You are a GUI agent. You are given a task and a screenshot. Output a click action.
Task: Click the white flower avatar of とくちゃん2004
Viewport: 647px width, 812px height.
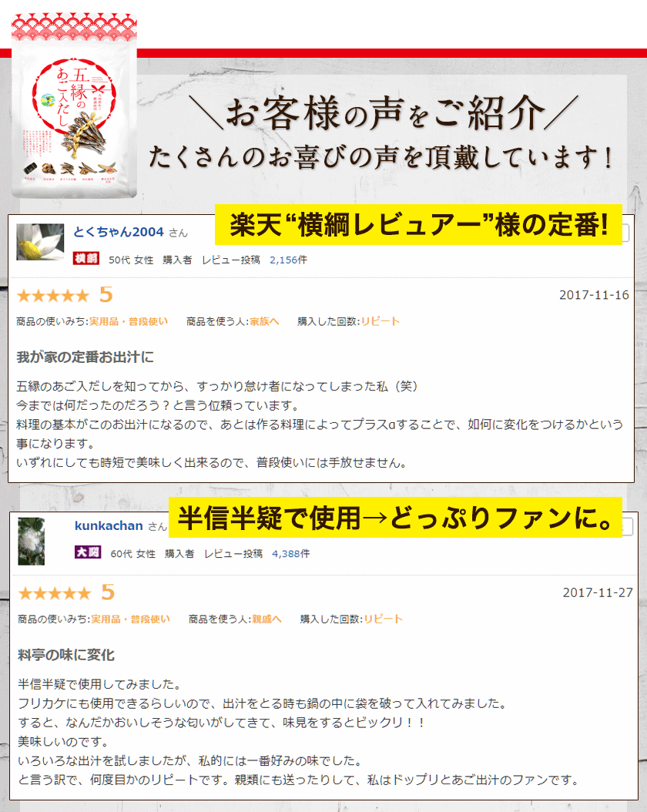point(40,242)
